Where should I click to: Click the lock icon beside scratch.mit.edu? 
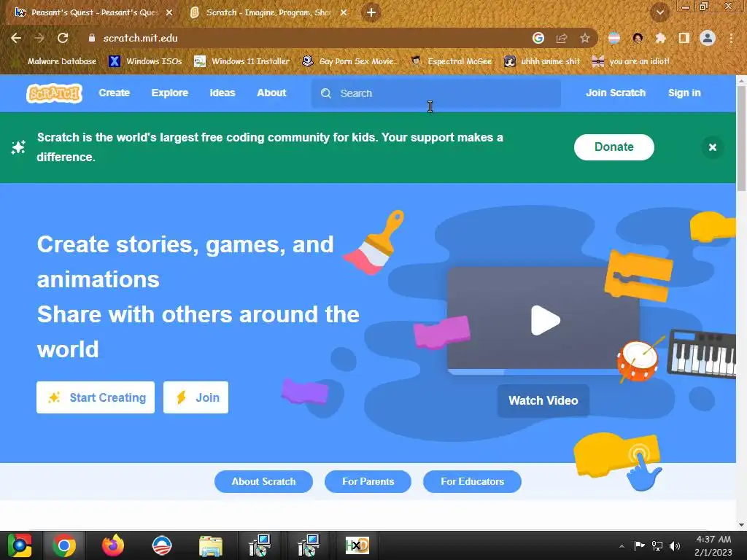92,38
